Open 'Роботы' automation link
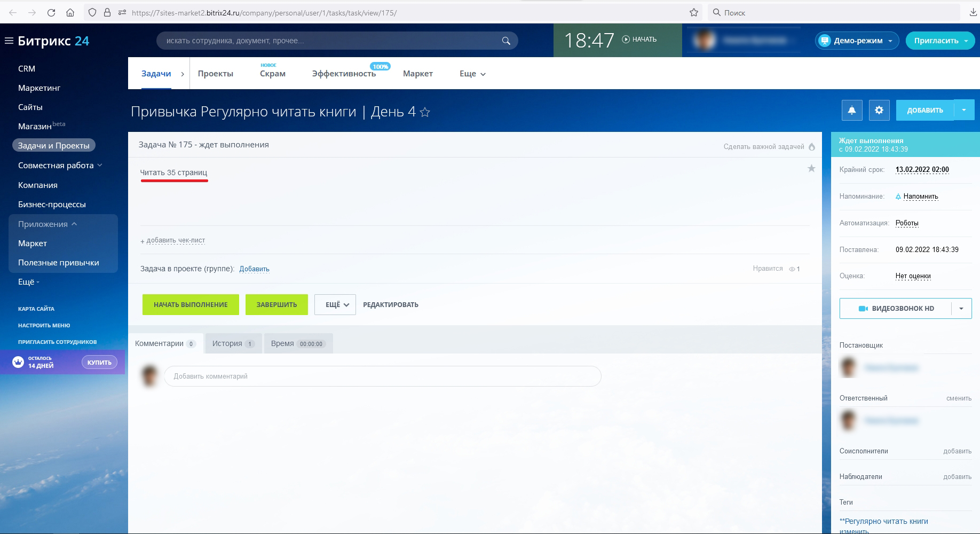This screenshot has height=534, width=980. click(x=907, y=223)
